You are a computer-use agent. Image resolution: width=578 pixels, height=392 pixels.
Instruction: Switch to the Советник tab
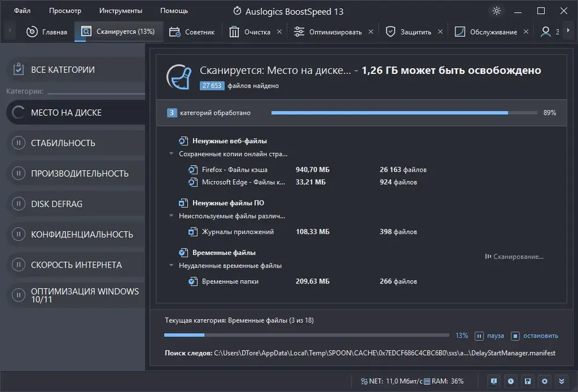[x=192, y=32]
